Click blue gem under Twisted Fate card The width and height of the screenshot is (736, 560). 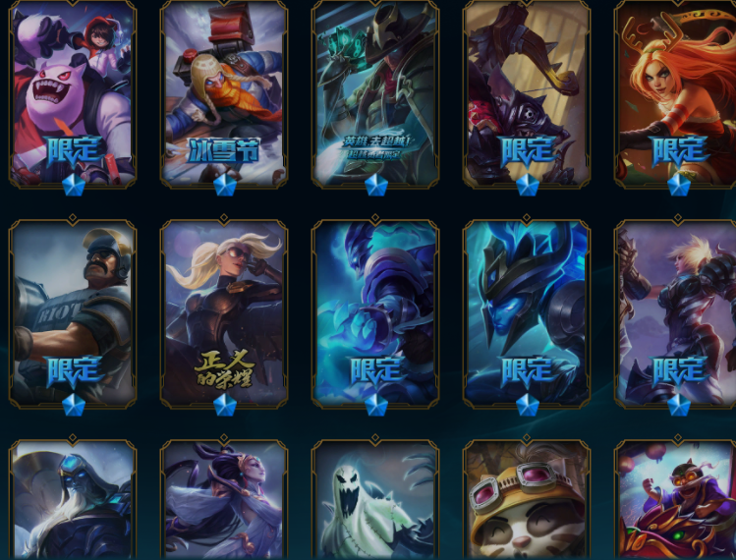point(376,185)
